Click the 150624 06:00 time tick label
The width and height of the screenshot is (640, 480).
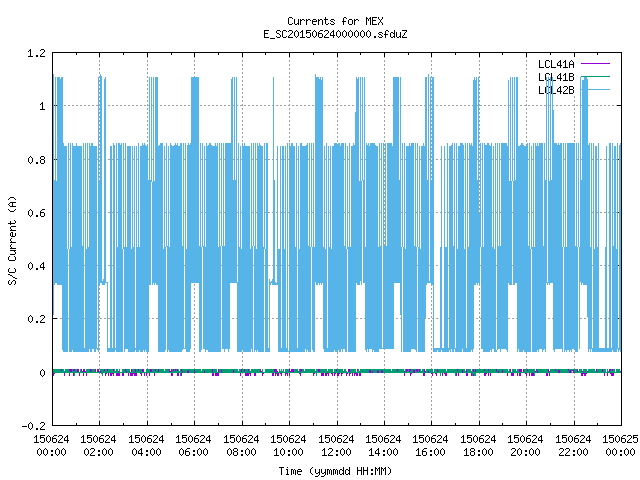[193, 446]
